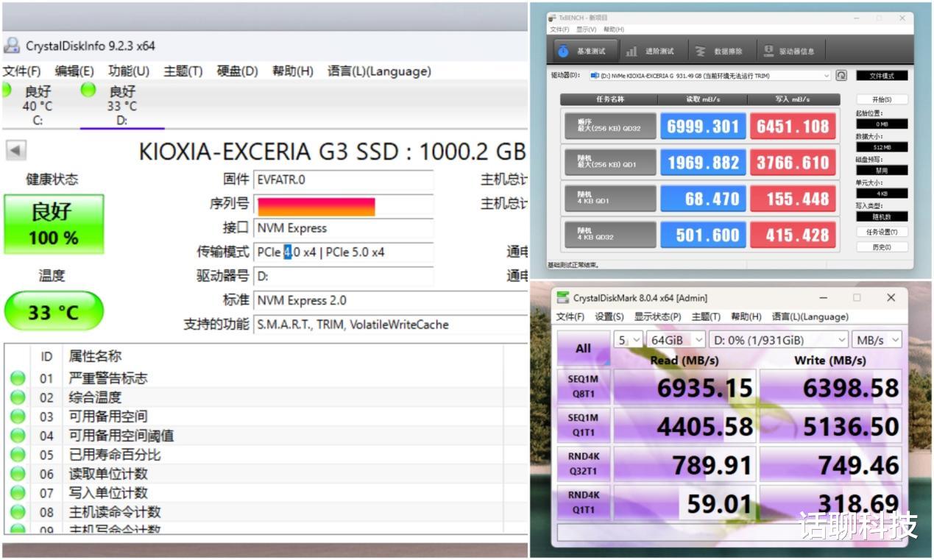Click the green status circle above drive D:
934x560 pixels.
click(88, 90)
